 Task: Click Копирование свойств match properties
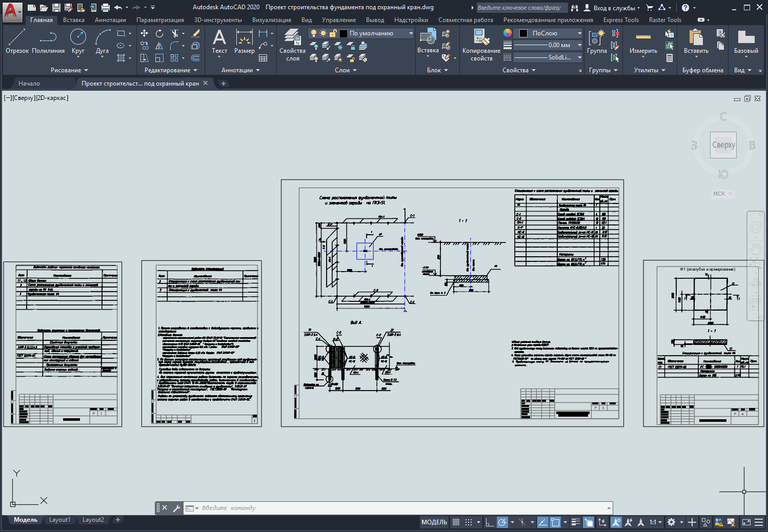481,45
